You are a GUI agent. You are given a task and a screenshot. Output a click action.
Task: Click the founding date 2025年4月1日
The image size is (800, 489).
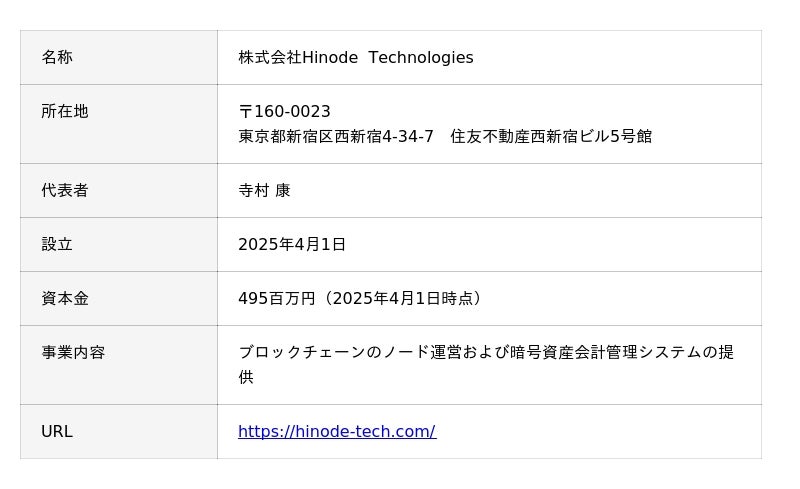pos(292,244)
